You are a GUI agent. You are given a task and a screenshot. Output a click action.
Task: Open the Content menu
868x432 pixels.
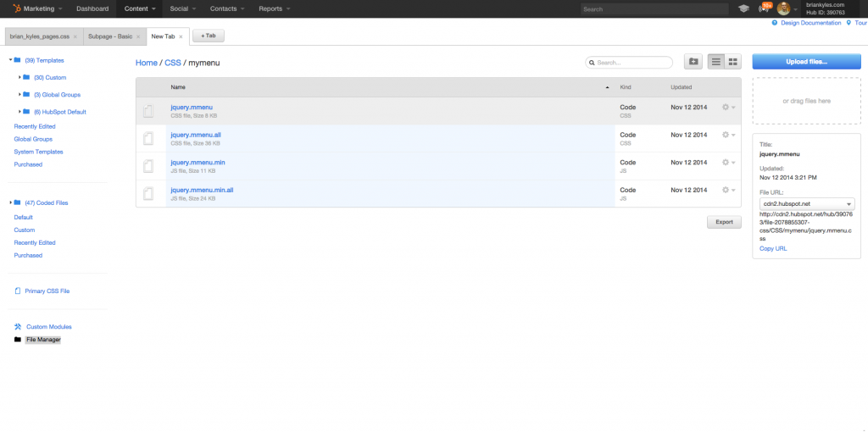click(x=140, y=8)
